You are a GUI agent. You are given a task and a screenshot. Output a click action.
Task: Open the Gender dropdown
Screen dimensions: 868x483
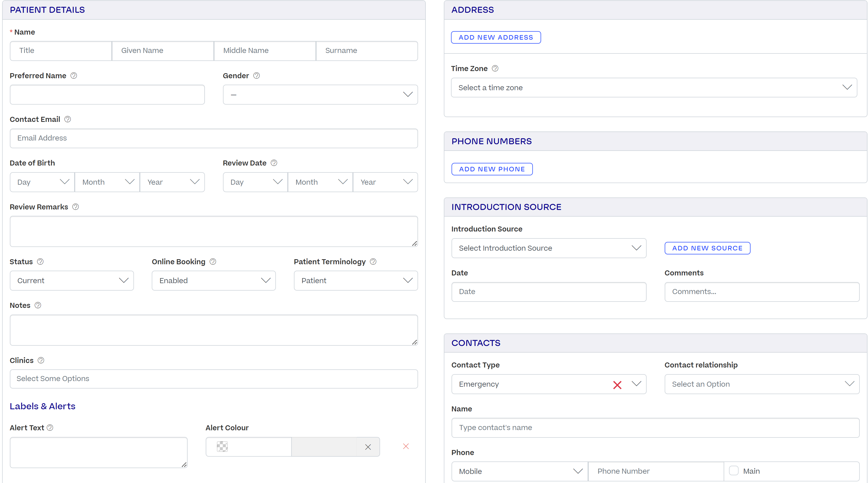320,95
